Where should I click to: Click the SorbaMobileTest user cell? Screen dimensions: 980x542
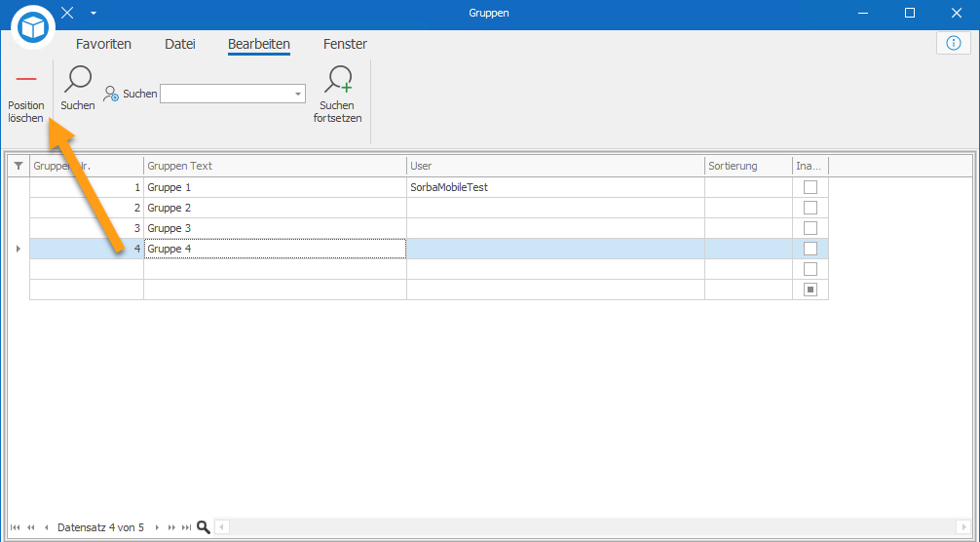(x=555, y=187)
